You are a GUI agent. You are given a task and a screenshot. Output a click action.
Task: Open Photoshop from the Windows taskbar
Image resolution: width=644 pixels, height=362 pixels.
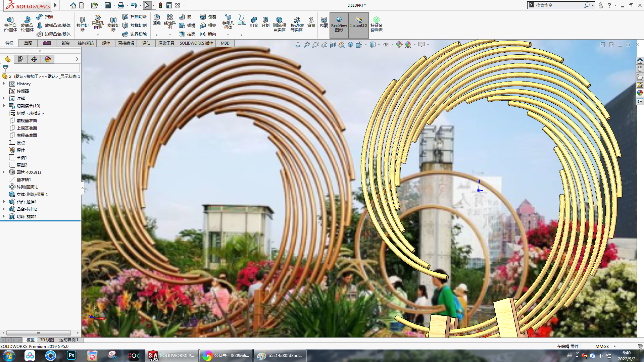coord(71,355)
